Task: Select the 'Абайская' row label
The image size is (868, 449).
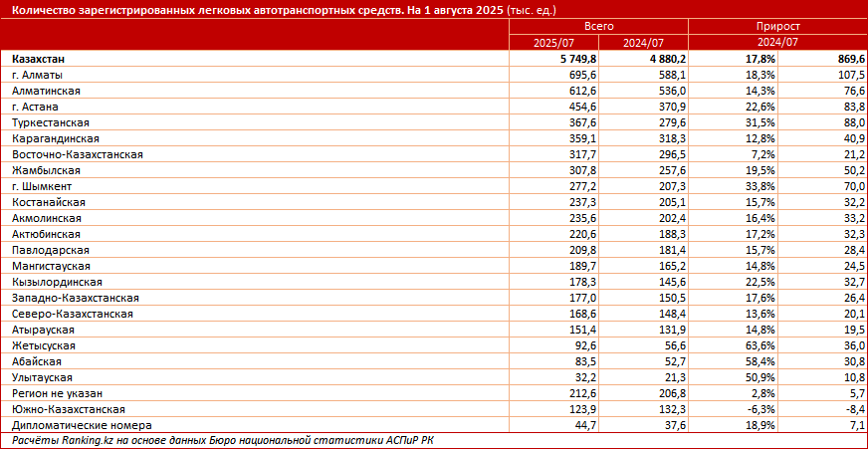Action: [38, 361]
